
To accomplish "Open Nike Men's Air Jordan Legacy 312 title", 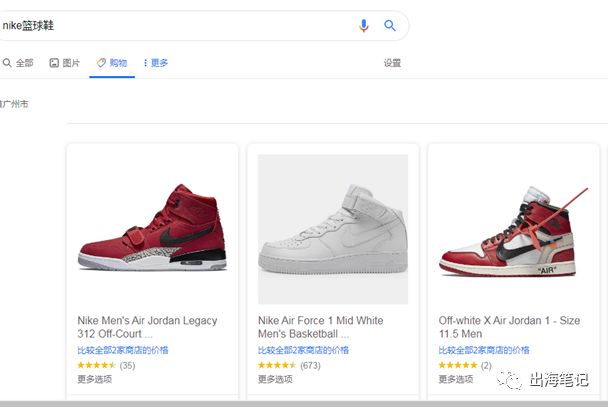I will 147,327.
